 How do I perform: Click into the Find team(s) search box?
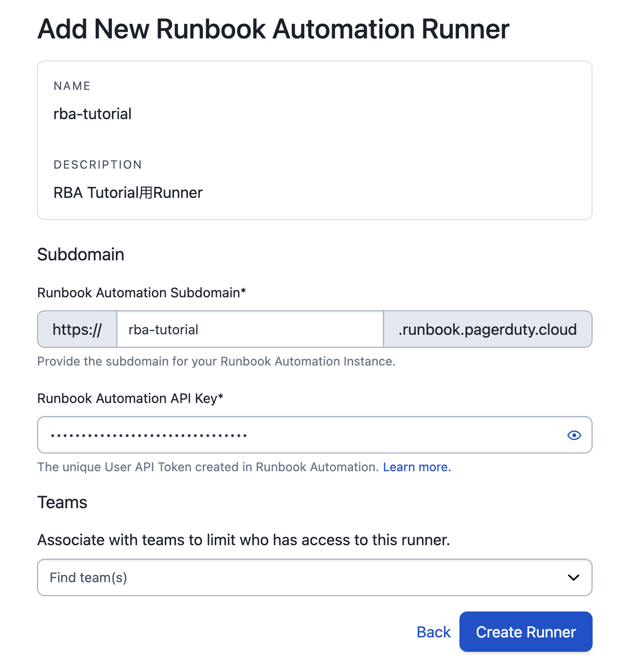click(315, 577)
